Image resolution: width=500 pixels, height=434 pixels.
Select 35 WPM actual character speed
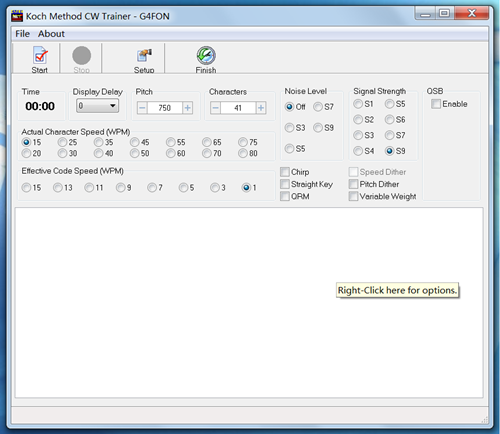tap(98, 142)
